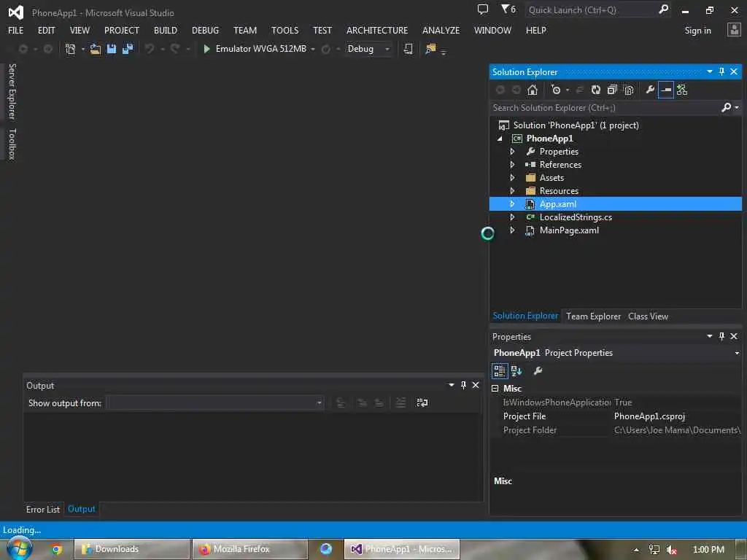The width and height of the screenshot is (747, 560).
Task: Select the Project File property row
Action: click(x=616, y=416)
